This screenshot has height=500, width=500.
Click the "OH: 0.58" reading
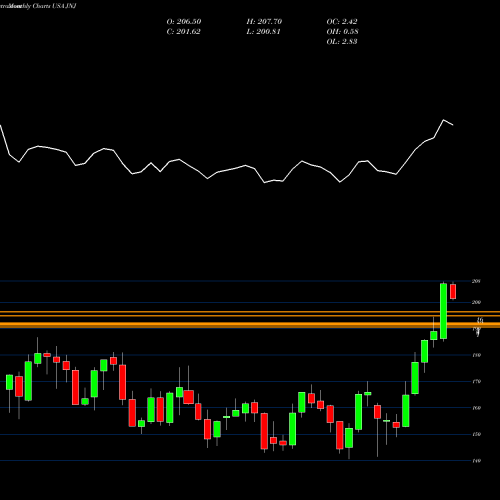click(342, 32)
